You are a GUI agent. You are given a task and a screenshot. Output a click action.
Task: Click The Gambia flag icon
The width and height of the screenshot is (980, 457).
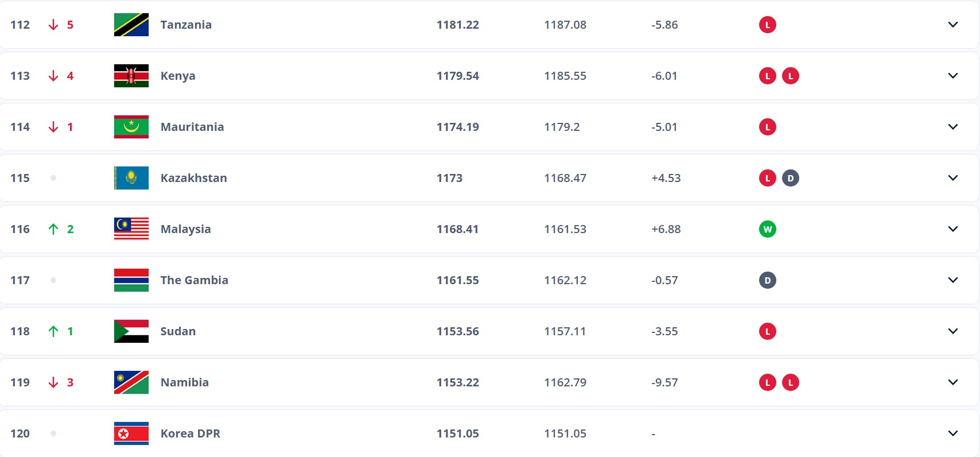131,280
